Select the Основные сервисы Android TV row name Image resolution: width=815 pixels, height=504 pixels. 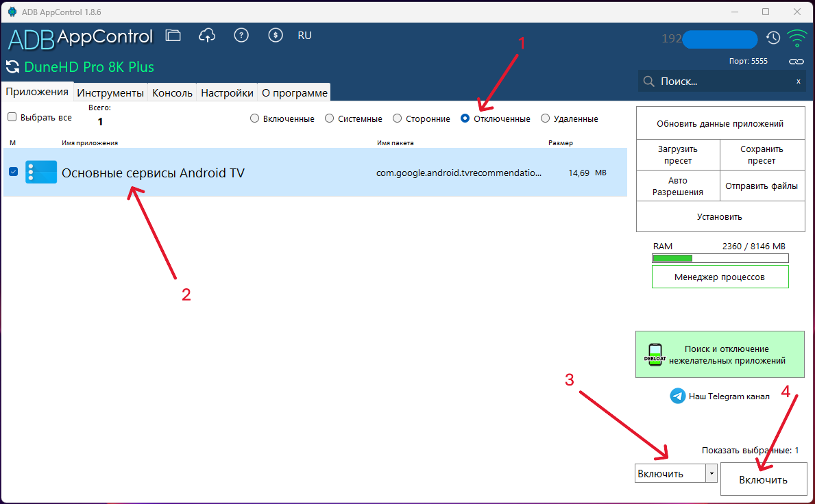(153, 173)
